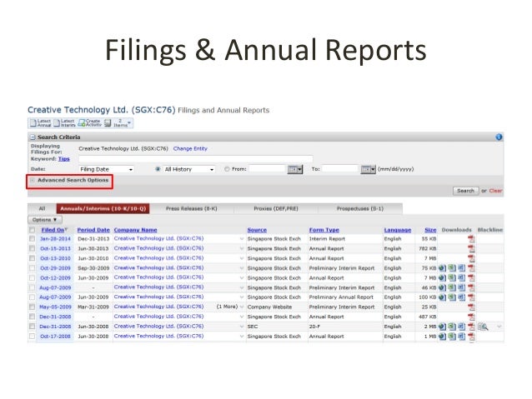Open the Latest Annual report toolbar icon

pos(40,122)
